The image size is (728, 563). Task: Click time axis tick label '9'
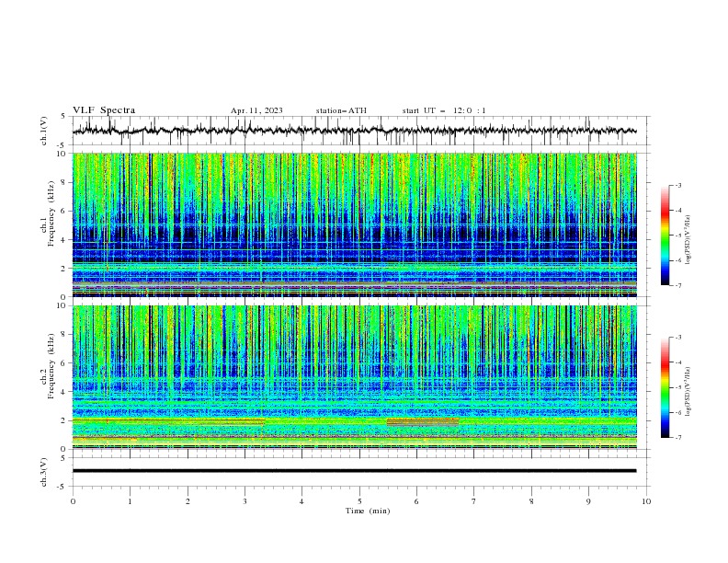[x=588, y=501]
